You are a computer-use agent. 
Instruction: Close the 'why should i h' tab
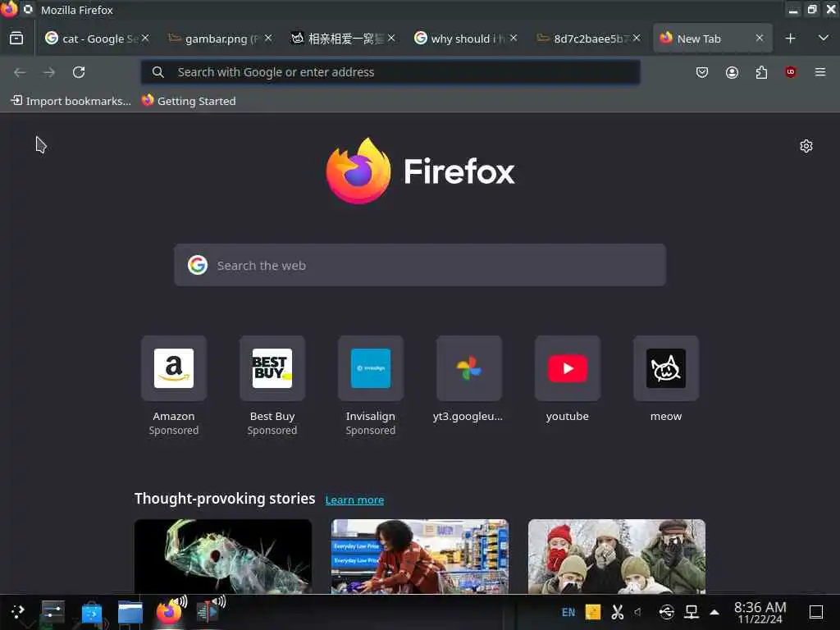[514, 38]
